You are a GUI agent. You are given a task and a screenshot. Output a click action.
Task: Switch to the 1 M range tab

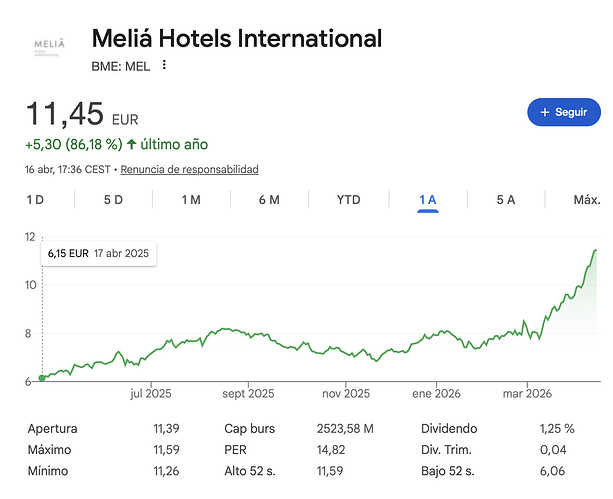[191, 200]
